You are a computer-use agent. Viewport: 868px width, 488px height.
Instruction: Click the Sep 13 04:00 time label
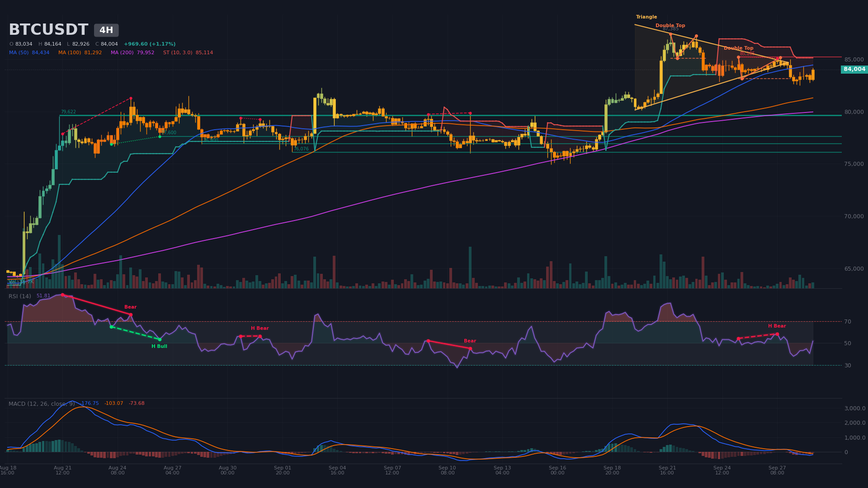point(502,470)
